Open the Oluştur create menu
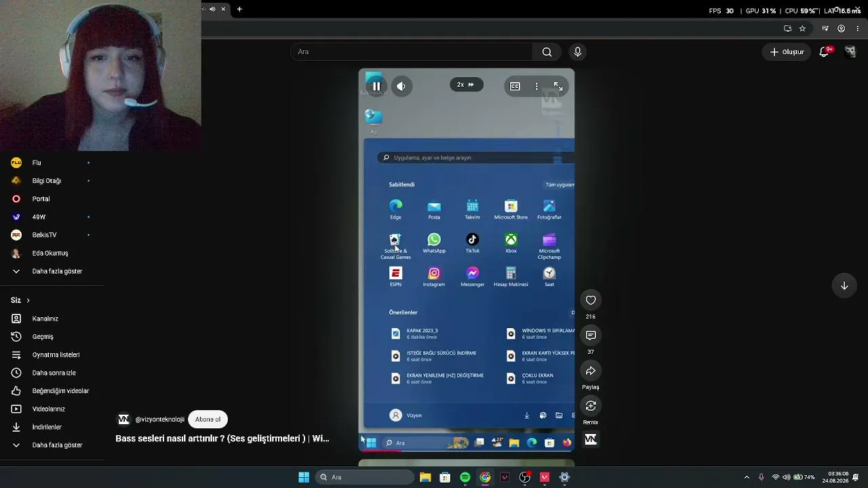The width and height of the screenshot is (868, 488). pyautogui.click(x=787, y=52)
